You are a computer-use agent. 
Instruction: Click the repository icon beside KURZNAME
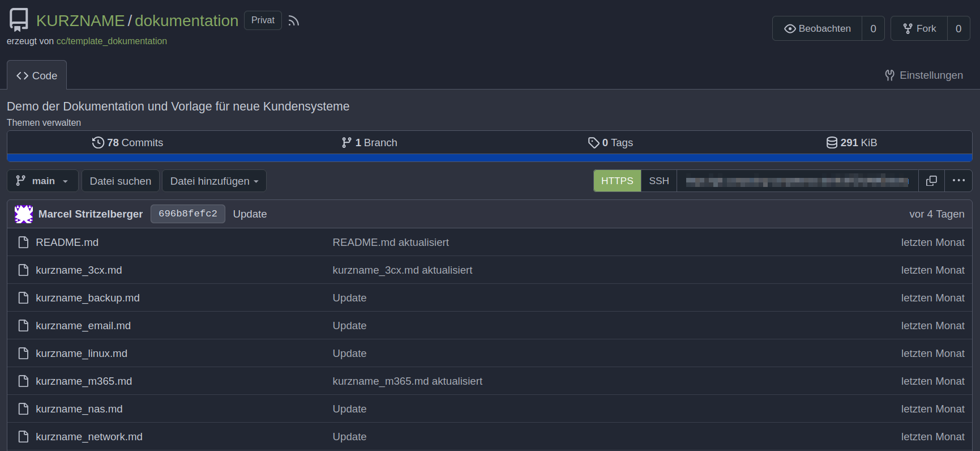click(x=19, y=20)
